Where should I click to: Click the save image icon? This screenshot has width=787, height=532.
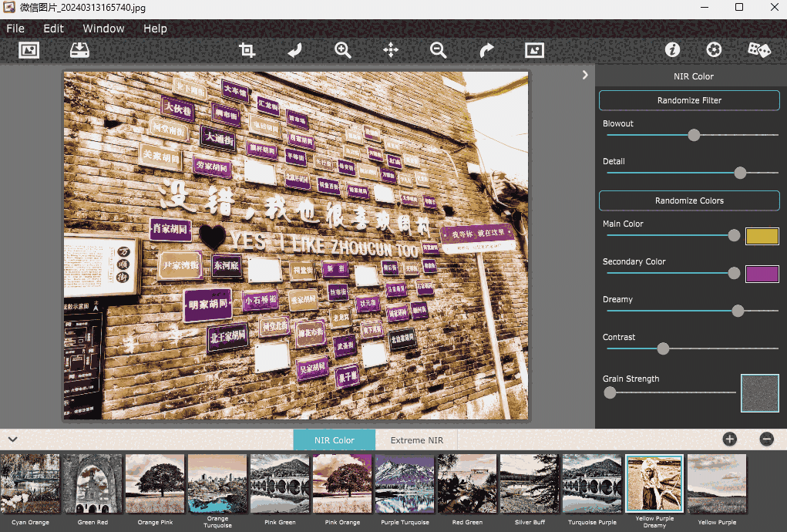pos(79,50)
